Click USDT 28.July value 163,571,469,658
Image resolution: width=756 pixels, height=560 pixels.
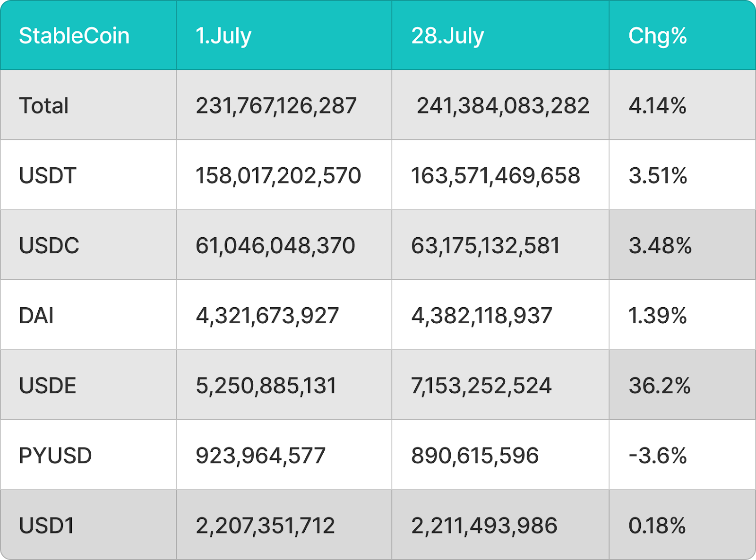[x=495, y=176]
